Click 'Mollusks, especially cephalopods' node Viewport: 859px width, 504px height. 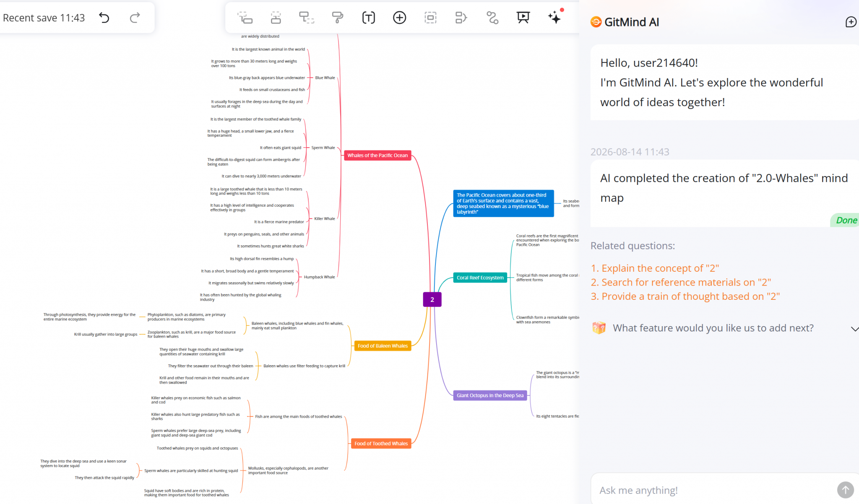[x=288, y=470]
